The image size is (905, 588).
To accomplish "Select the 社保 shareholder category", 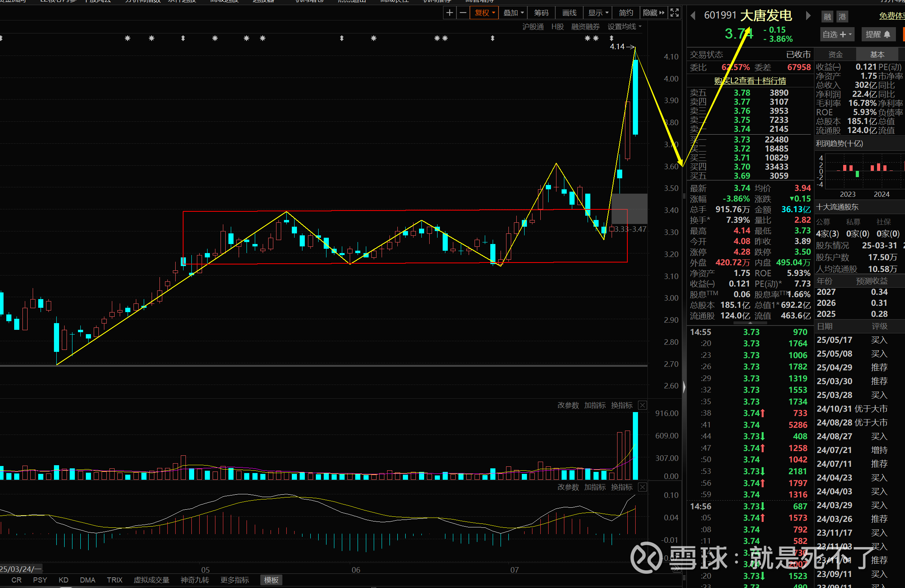I will [883, 222].
